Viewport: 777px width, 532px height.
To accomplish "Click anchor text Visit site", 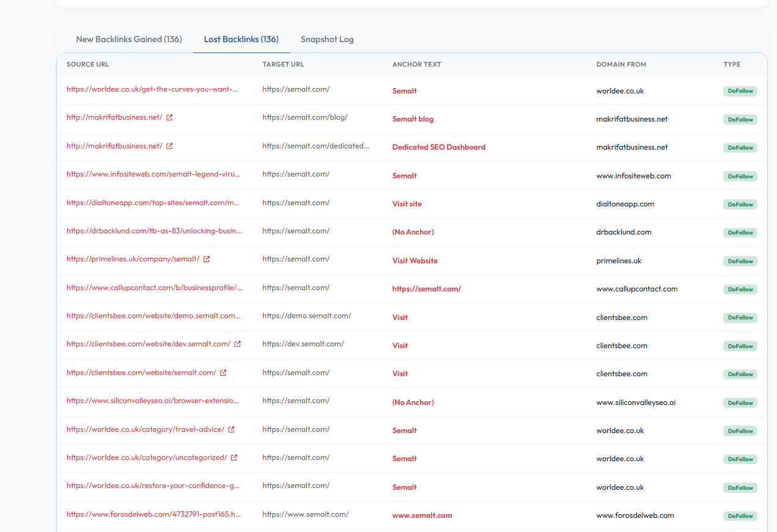I will point(407,204).
